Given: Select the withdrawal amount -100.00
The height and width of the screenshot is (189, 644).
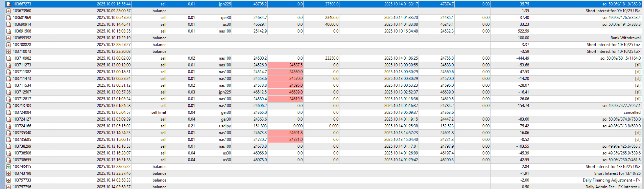Looking at the screenshot, I should click(523, 38).
